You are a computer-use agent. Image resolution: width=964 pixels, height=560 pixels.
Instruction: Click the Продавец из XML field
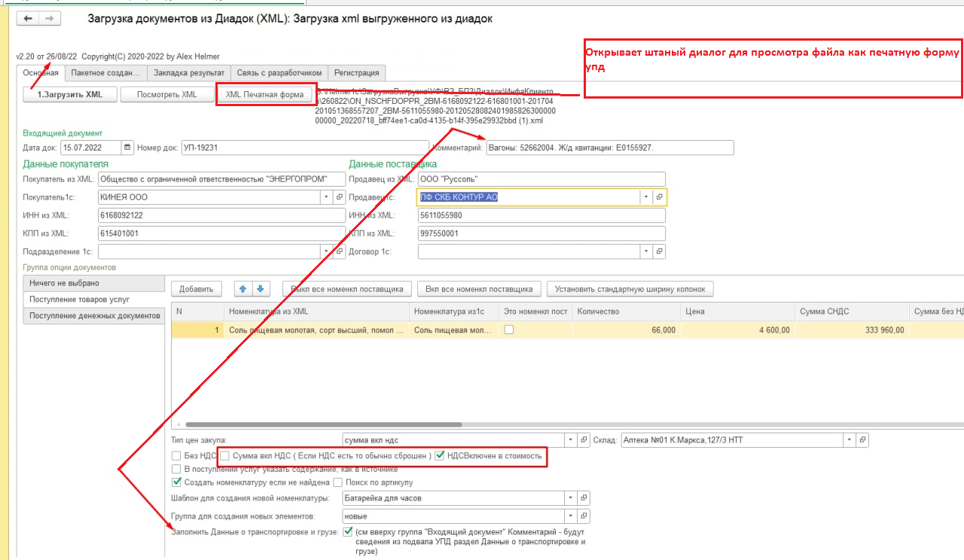click(x=541, y=179)
